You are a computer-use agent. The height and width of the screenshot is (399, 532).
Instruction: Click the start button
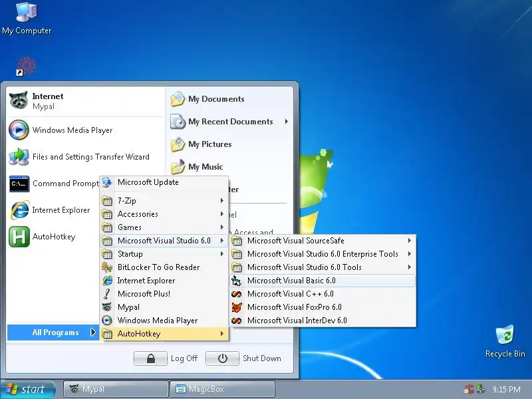pos(27,389)
